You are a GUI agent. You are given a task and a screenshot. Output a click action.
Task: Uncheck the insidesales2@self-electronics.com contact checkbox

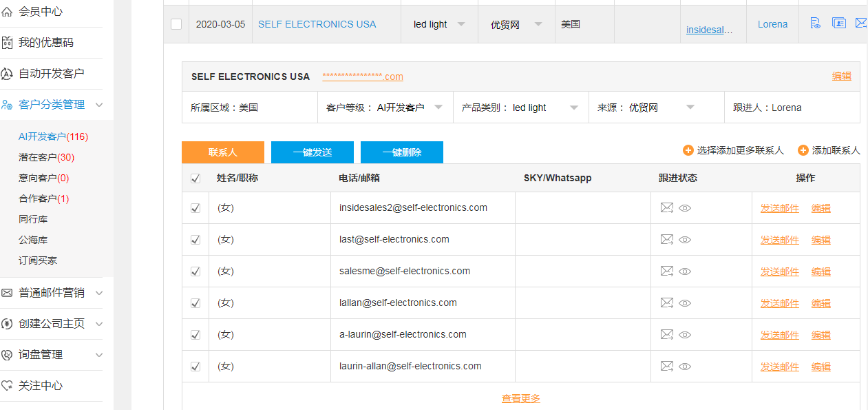[195, 208]
